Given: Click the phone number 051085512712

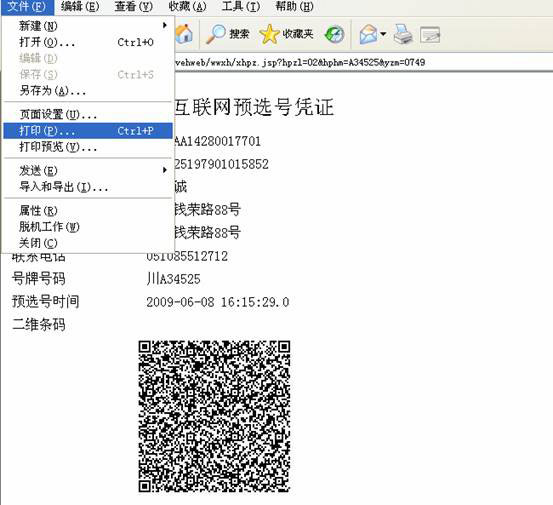Looking at the screenshot, I should [187, 256].
